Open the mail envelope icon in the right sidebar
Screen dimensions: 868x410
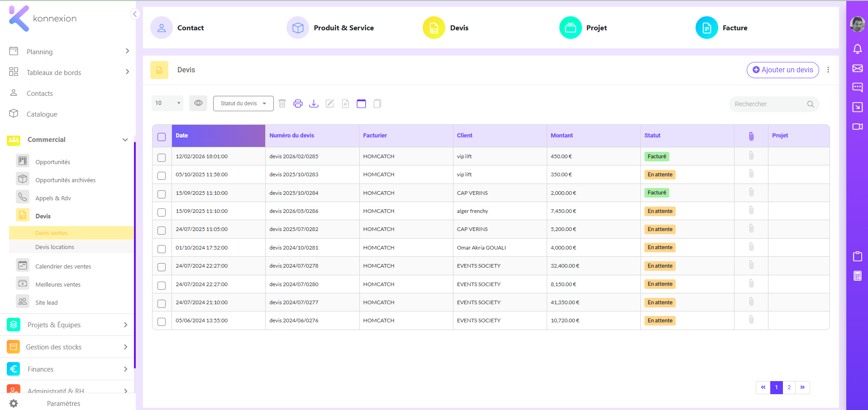(x=857, y=68)
